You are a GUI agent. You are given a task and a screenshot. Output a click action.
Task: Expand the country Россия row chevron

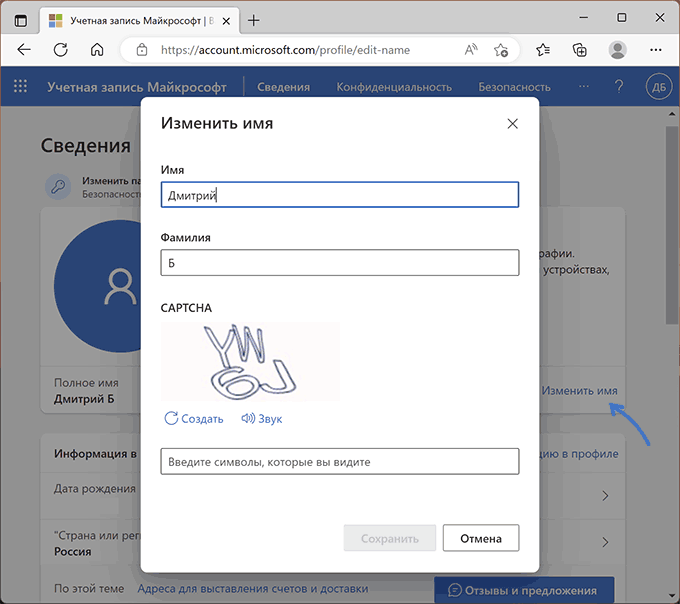pyautogui.click(x=605, y=542)
